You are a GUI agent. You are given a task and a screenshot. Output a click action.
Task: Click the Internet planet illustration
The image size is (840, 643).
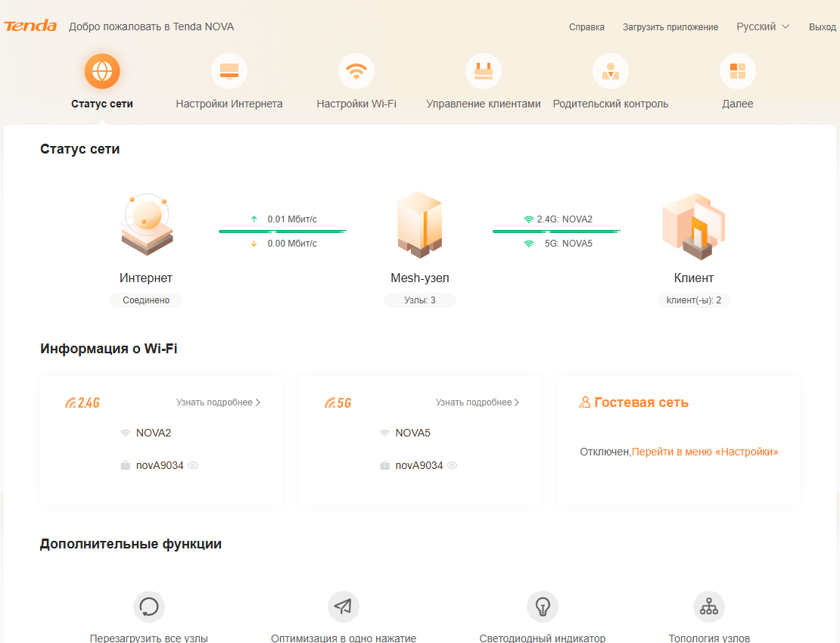pos(146,225)
